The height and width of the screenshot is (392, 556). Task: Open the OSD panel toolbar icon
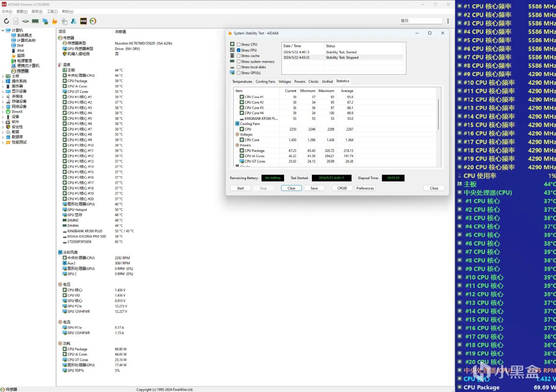[x=83, y=21]
